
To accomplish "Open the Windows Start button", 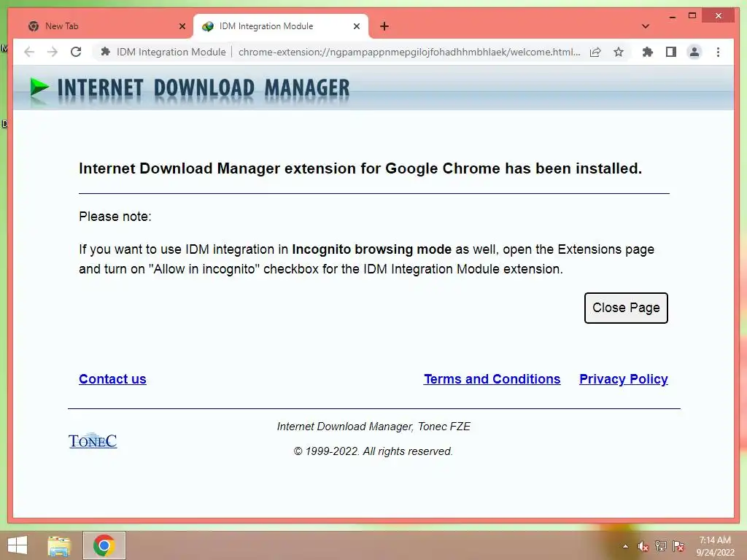I will 18,545.
